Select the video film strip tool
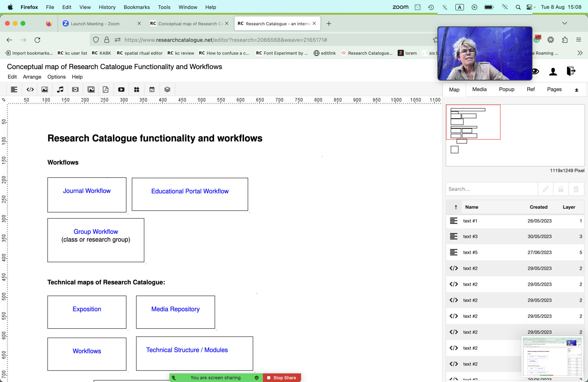The width and height of the screenshot is (588, 382). pos(75,90)
